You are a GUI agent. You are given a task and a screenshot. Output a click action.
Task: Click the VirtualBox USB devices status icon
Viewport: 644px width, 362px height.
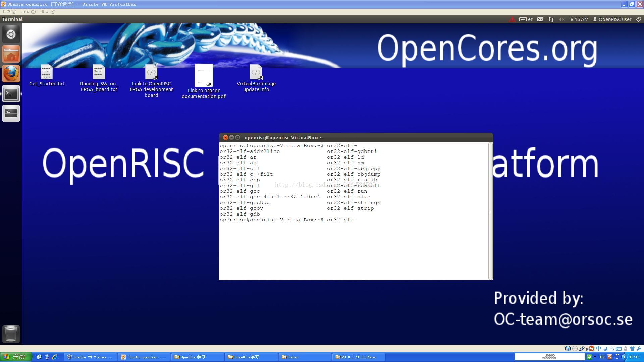click(582, 349)
